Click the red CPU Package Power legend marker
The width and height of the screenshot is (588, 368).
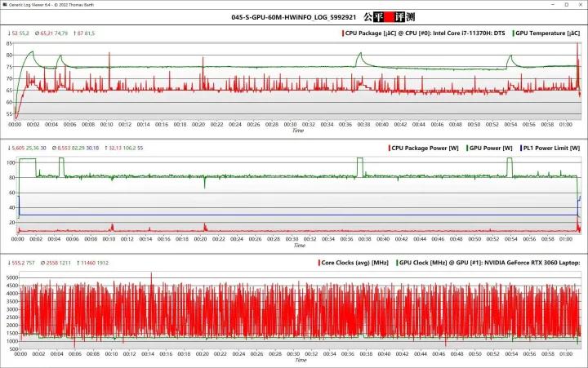click(x=388, y=148)
